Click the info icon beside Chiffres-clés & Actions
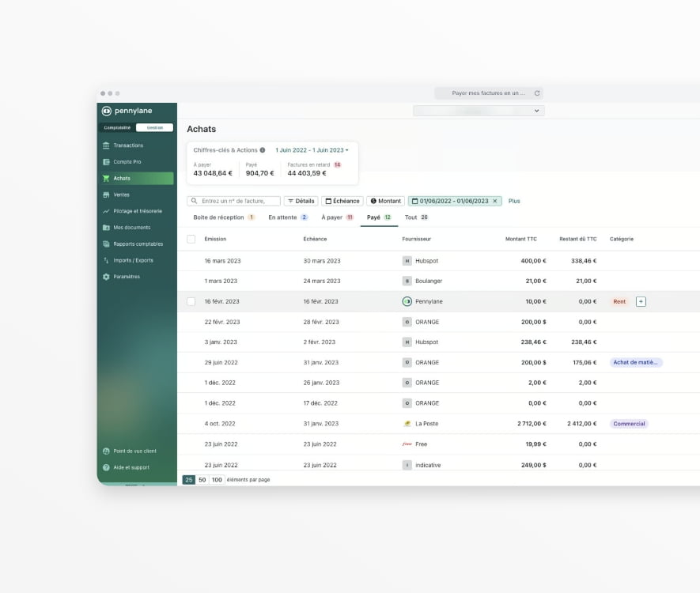Viewport: 700px width, 593px height. coord(263,150)
